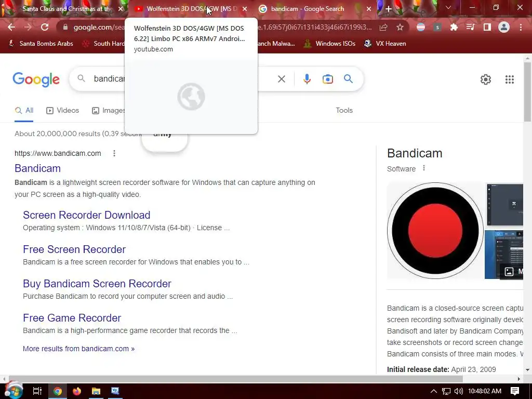Start voice search with microphone icon
532x399 pixels.
pyautogui.click(x=307, y=79)
